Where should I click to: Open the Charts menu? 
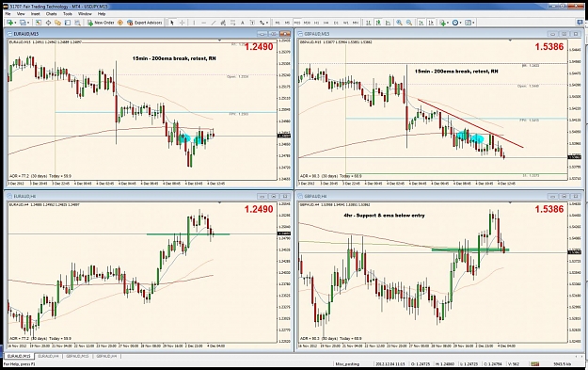[52, 13]
